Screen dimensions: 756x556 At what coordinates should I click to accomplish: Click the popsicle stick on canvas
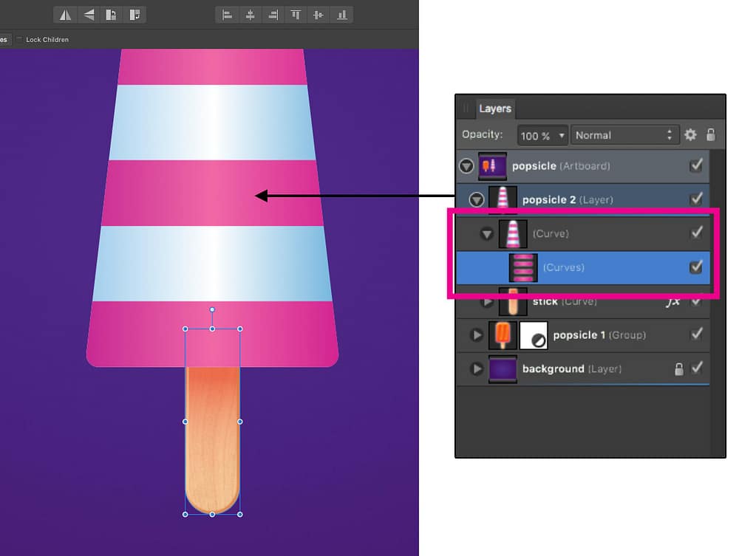(213, 439)
